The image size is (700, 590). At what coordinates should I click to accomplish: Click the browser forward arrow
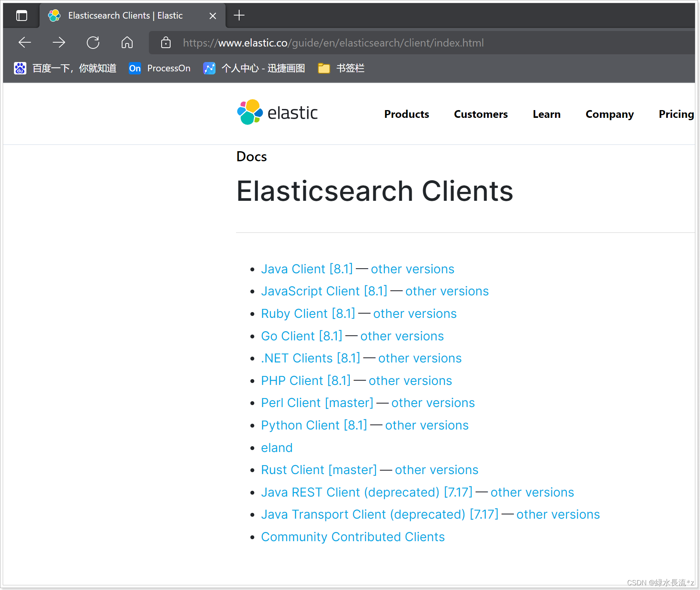point(59,42)
